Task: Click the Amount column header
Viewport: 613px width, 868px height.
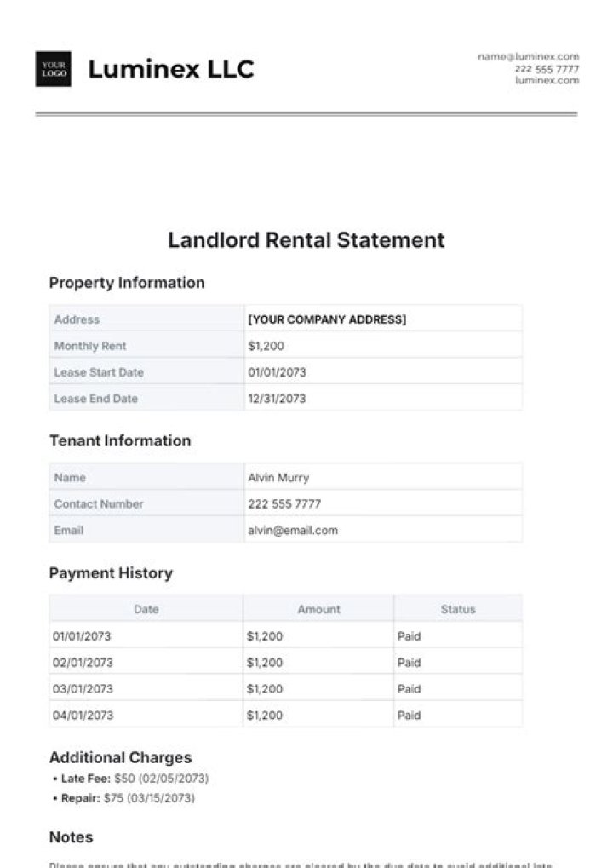Action: pyautogui.click(x=318, y=609)
